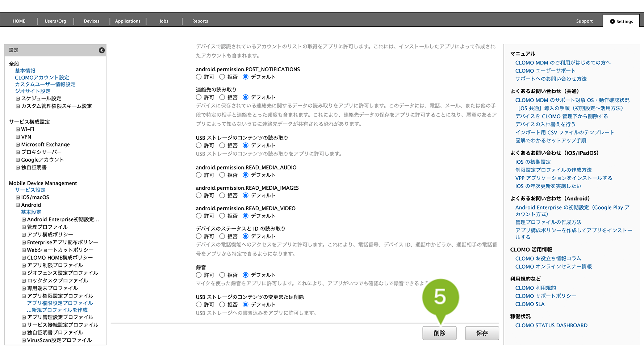Screen dimensions: 644x362
Task: Open the Reports menu
Action: click(200, 21)
